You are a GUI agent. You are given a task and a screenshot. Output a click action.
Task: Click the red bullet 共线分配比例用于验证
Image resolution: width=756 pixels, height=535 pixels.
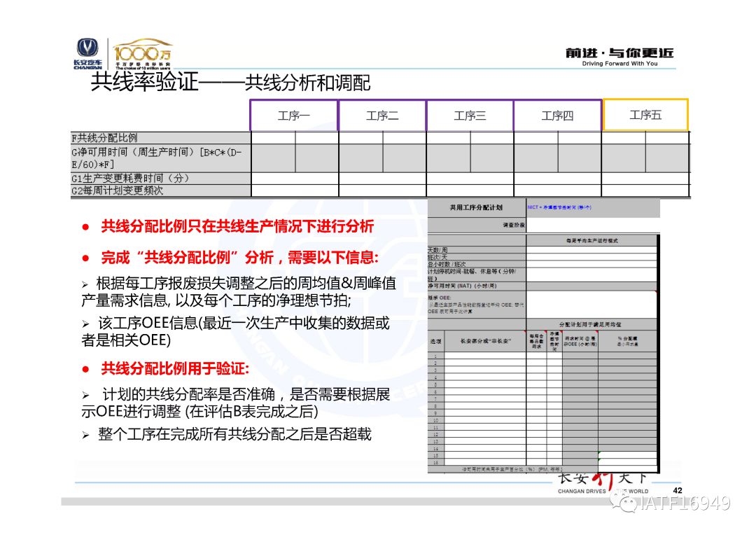pyautogui.click(x=175, y=369)
